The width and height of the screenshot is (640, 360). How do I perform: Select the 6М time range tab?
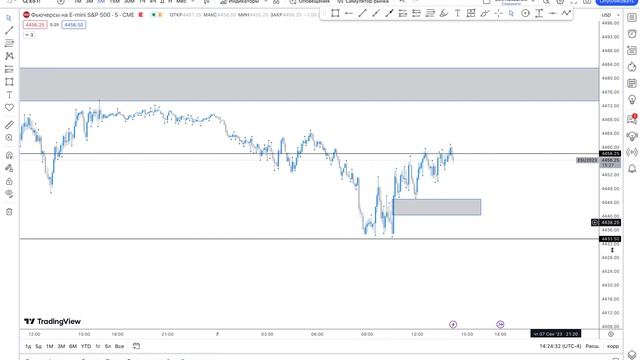point(73,346)
